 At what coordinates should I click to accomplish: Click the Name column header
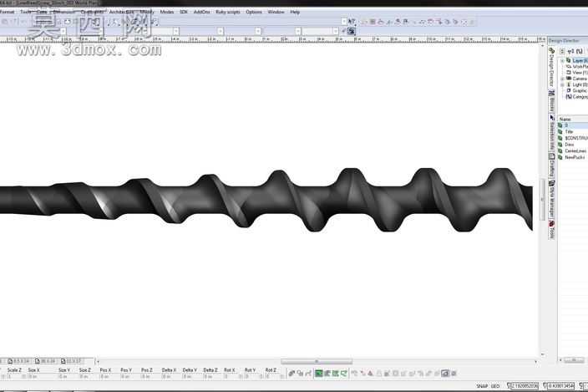point(573,119)
